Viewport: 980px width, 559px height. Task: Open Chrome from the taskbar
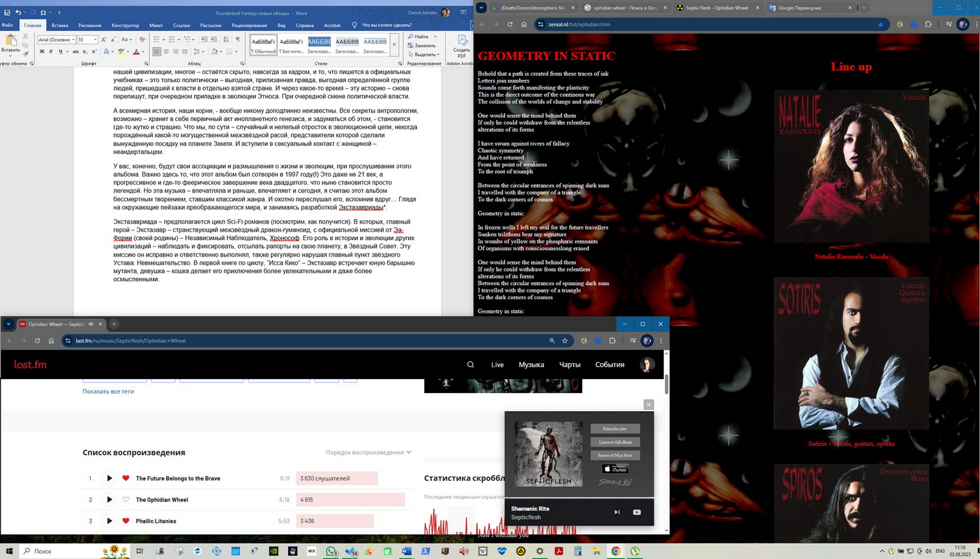[x=616, y=551]
